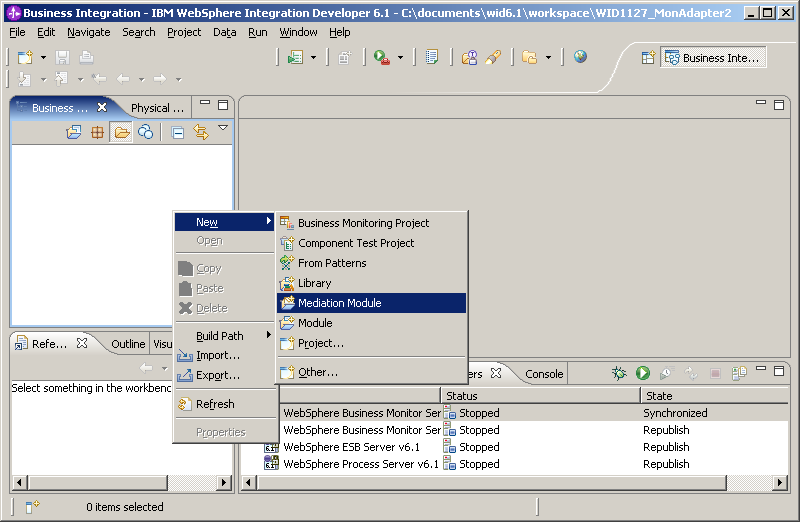This screenshot has width=800, height=522.
Task: Select the Business Integration perspective button
Action: point(713,58)
